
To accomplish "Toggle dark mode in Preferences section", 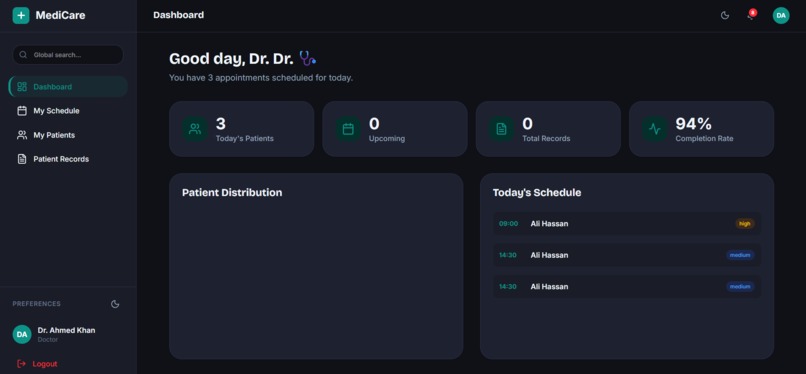I will click(x=115, y=304).
